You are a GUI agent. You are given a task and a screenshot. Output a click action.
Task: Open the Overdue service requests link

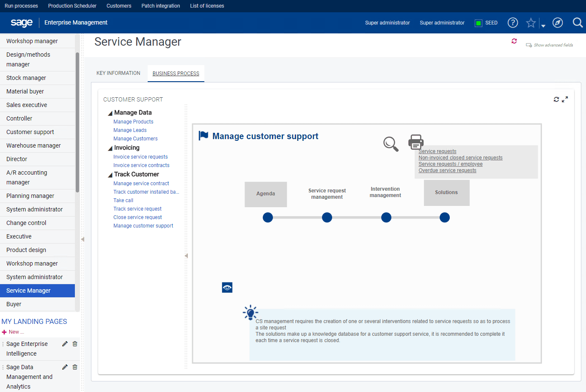(x=447, y=170)
